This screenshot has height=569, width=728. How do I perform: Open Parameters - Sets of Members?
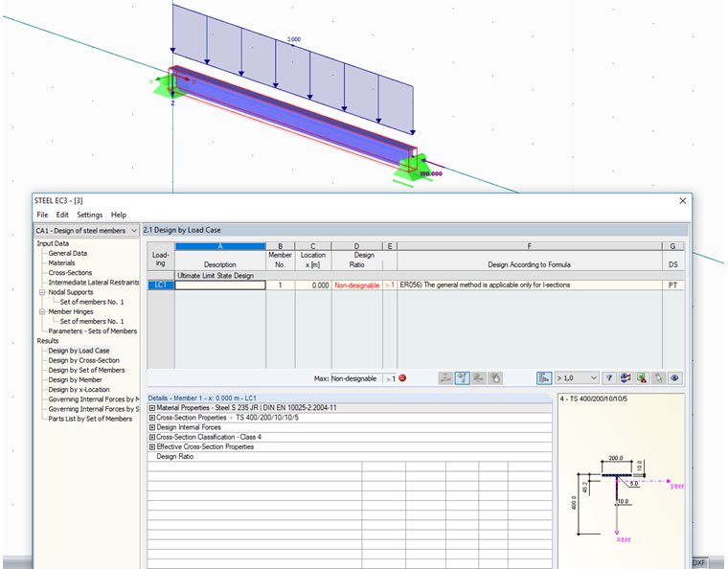(x=93, y=331)
